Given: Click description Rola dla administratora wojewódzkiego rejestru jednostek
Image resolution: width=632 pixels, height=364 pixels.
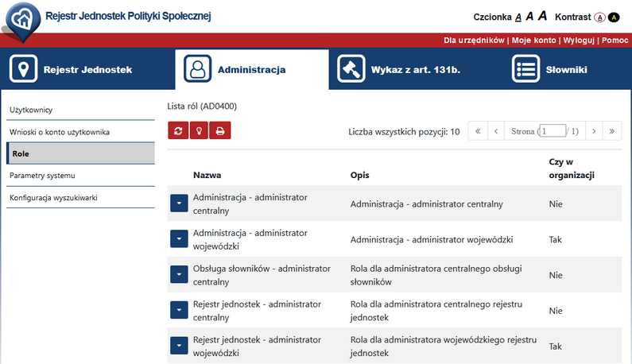Looking at the screenshot, I should click(444, 346).
